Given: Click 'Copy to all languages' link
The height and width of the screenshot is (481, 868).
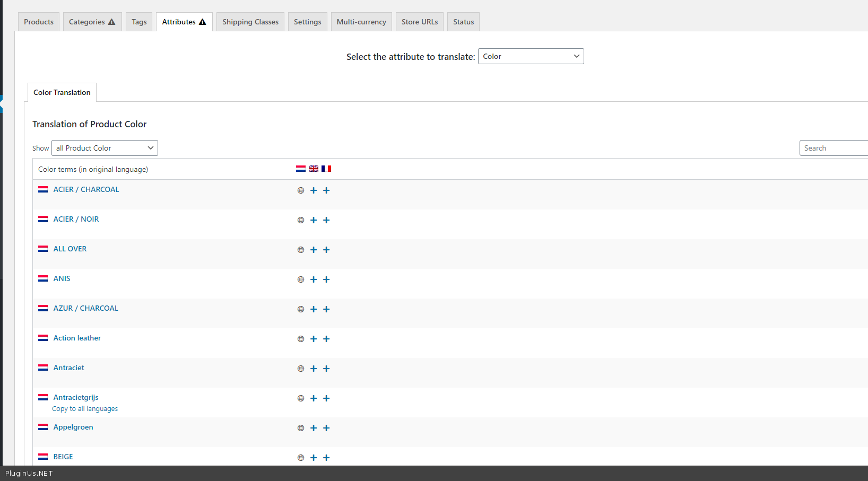Looking at the screenshot, I should tap(85, 409).
